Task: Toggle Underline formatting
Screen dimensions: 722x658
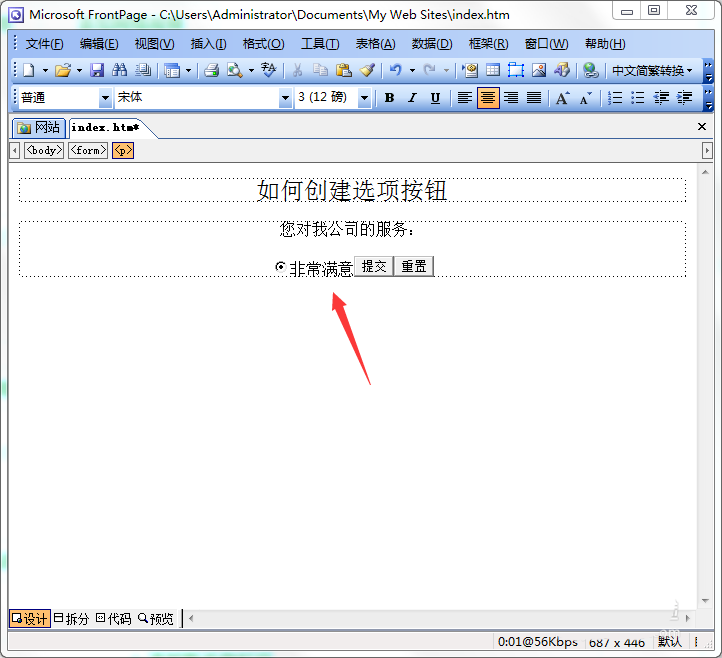Action: [x=435, y=98]
